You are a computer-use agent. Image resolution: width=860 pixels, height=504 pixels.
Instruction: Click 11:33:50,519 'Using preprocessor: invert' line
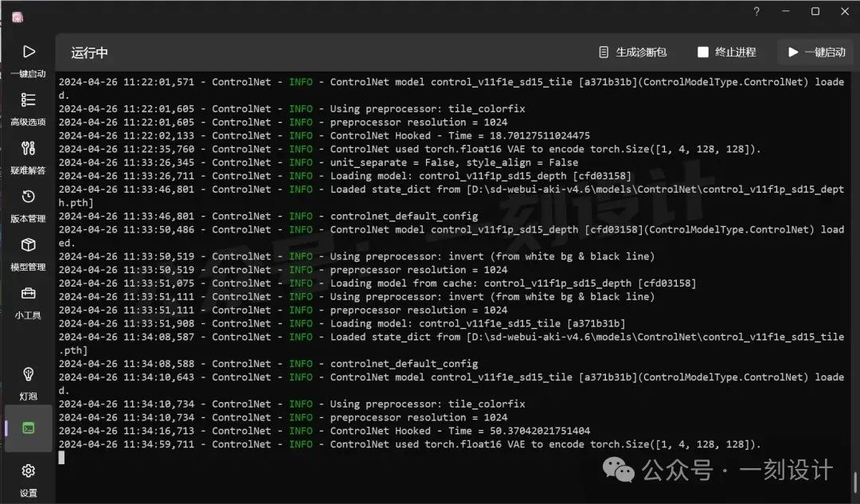[x=357, y=256]
